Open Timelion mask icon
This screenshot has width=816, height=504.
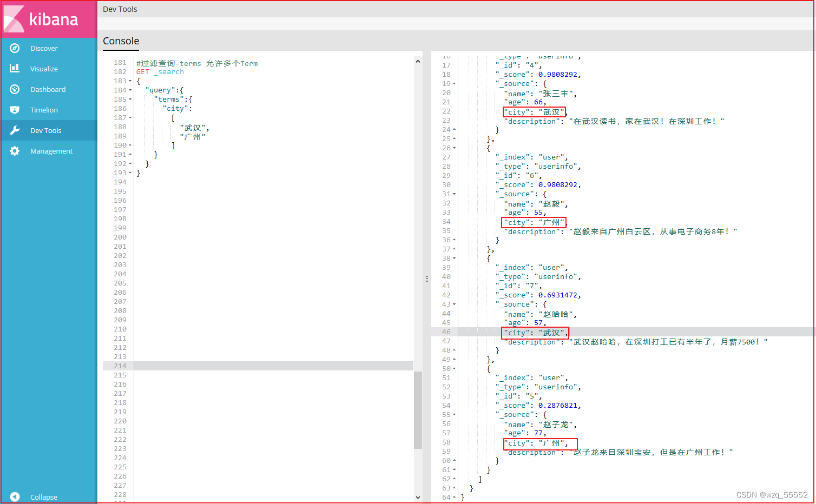(15, 110)
